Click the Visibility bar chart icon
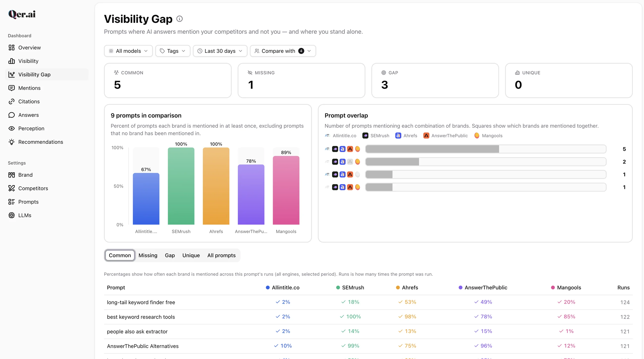The height and width of the screenshot is (359, 644). 11,61
